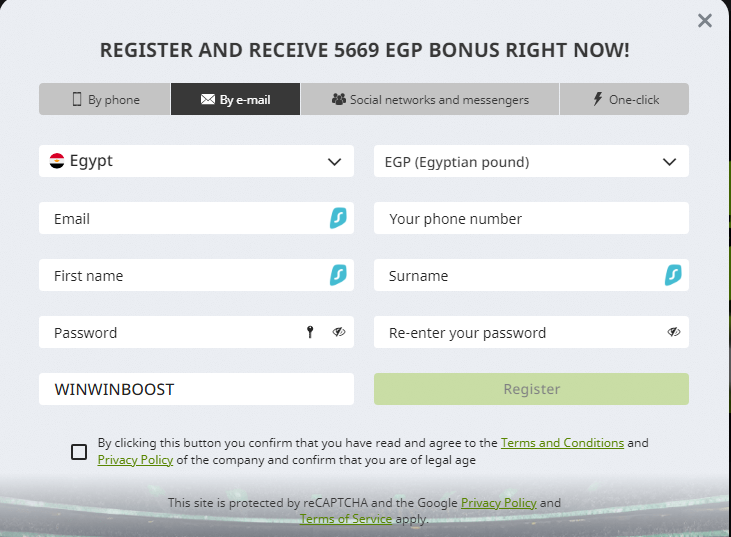Focus the Your phone number field
Screen dimensions: 731x537
(x=531, y=218)
